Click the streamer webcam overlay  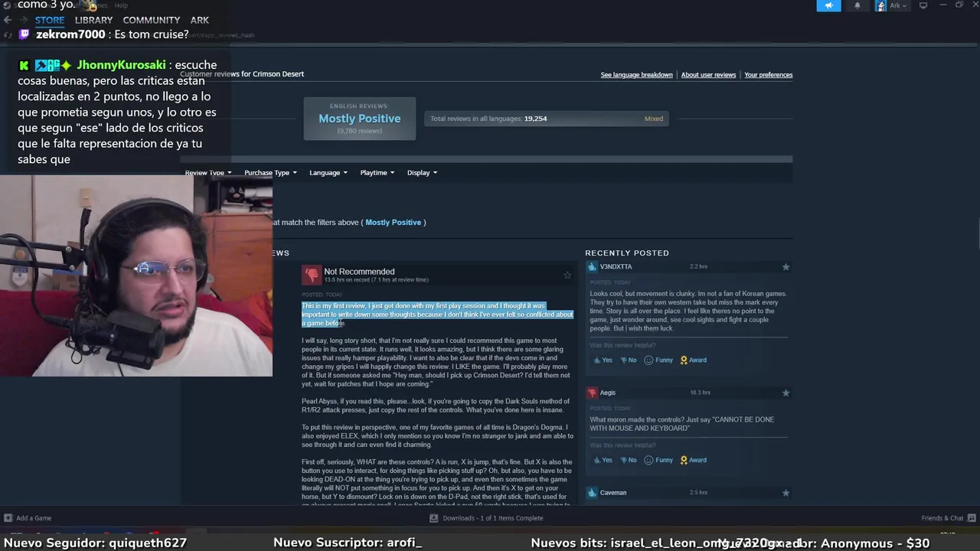(136, 275)
